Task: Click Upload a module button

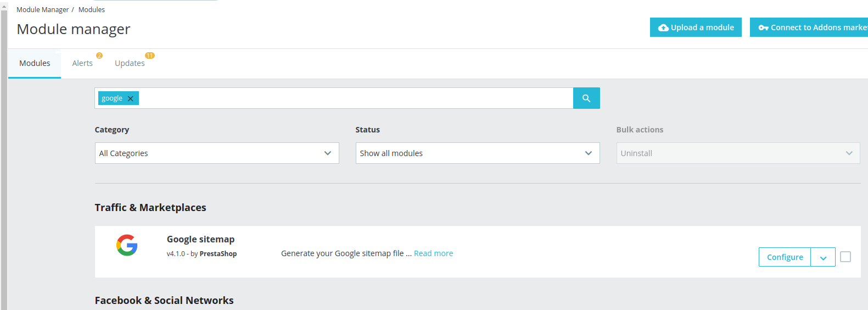Action: (696, 27)
